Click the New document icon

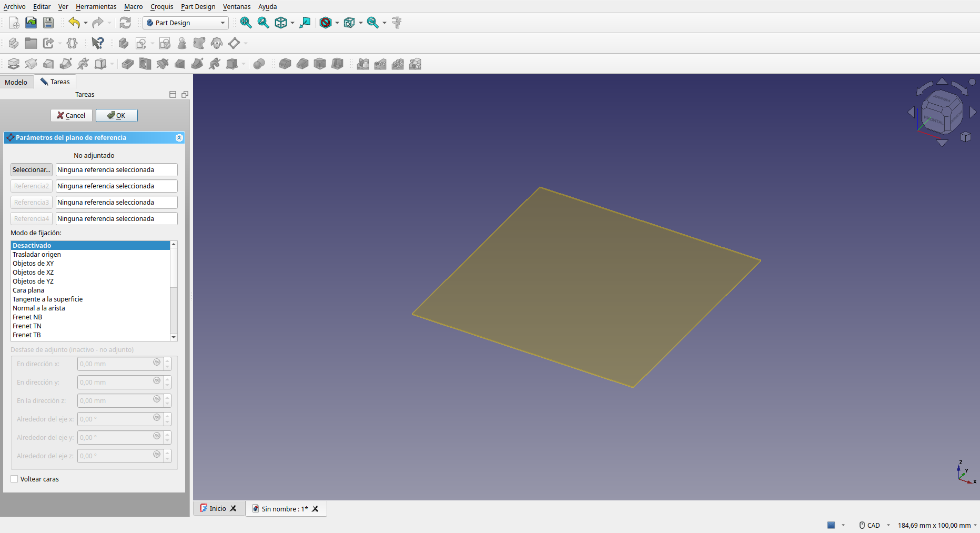click(14, 23)
